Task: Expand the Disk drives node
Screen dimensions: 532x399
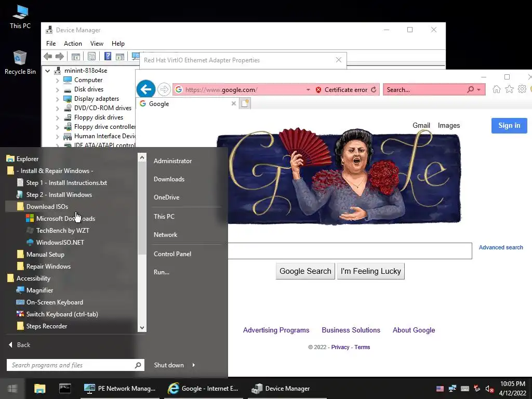Action: pos(57,90)
